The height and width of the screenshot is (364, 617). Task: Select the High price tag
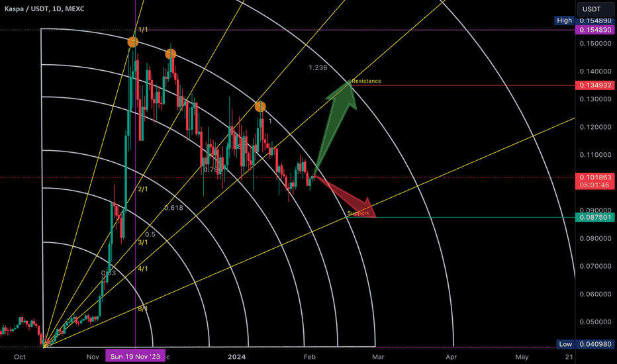pos(564,21)
